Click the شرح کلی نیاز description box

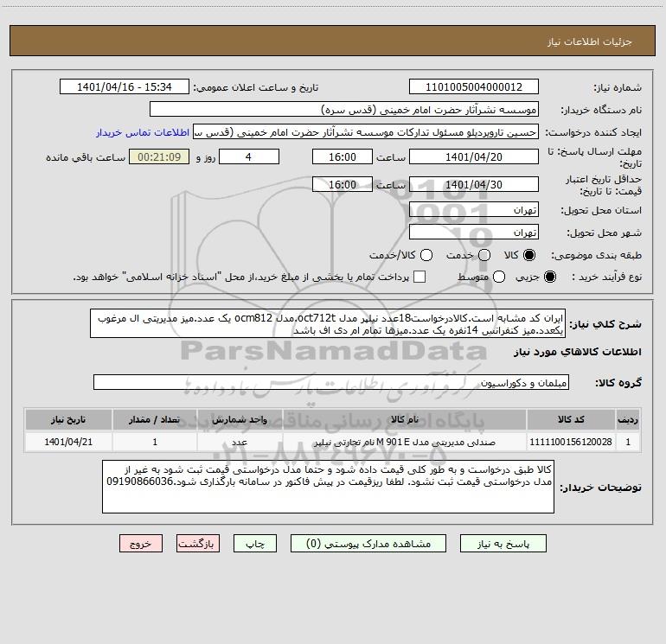tap(328, 324)
